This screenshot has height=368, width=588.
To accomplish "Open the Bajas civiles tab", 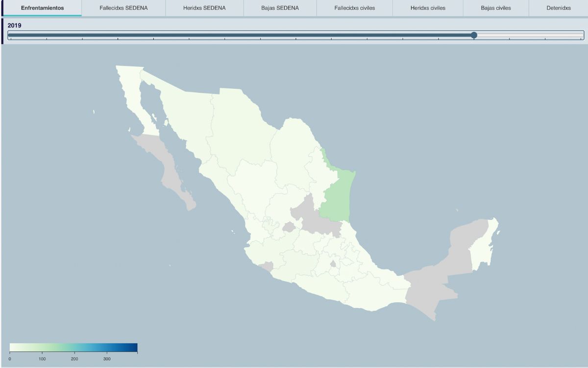I will 496,8.
